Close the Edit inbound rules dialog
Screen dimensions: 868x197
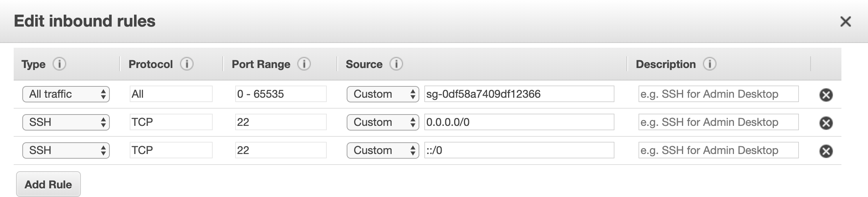[x=845, y=21]
